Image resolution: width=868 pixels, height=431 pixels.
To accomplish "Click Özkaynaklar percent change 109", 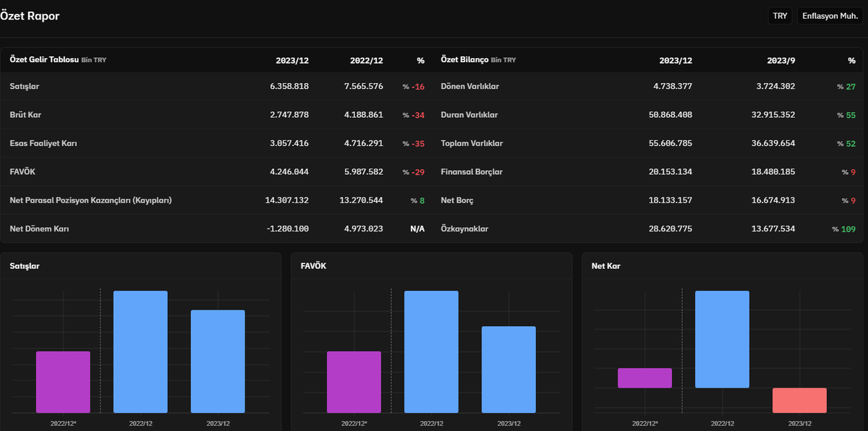I will (x=844, y=229).
